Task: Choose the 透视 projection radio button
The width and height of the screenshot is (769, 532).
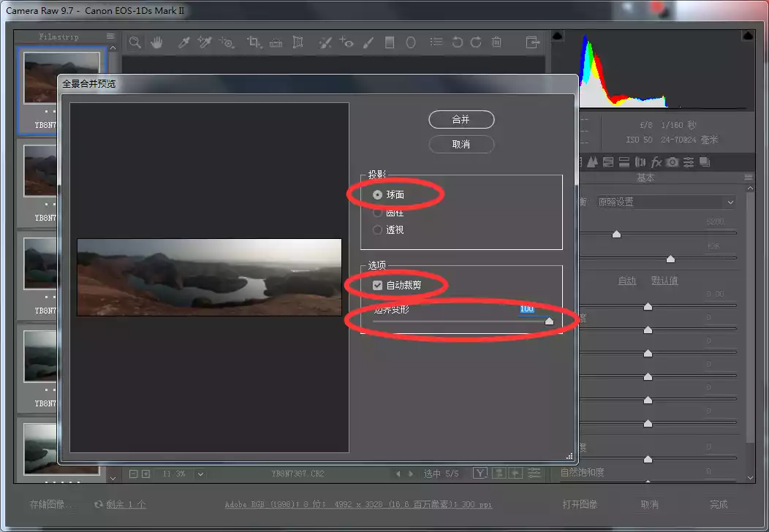Action: pos(377,230)
